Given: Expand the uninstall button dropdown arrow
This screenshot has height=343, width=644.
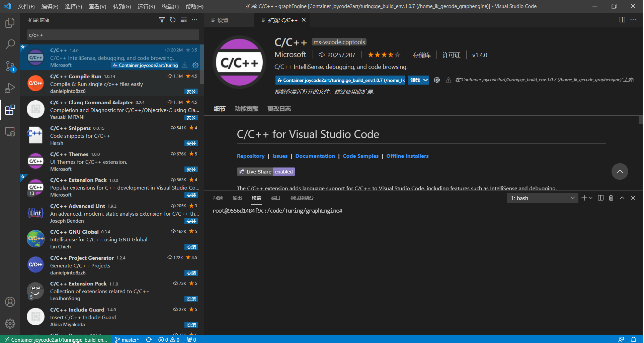Looking at the screenshot, I should [x=425, y=80].
